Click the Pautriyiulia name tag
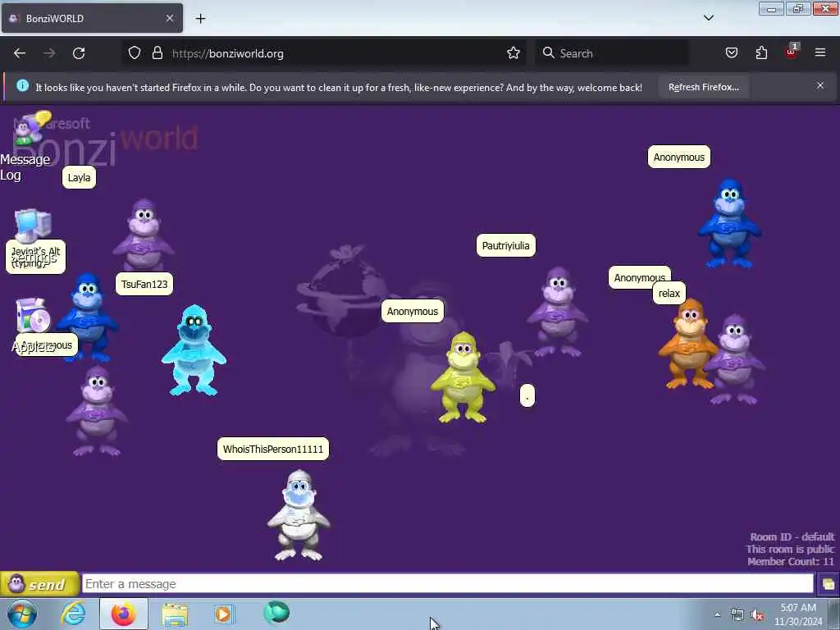The image size is (840, 630). 505,245
